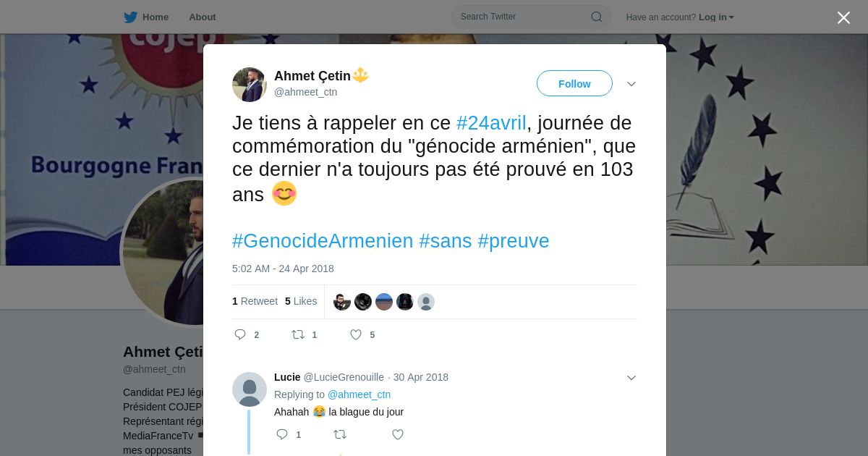Open main tweet options chevron
This screenshot has height=456, width=868.
631,84
